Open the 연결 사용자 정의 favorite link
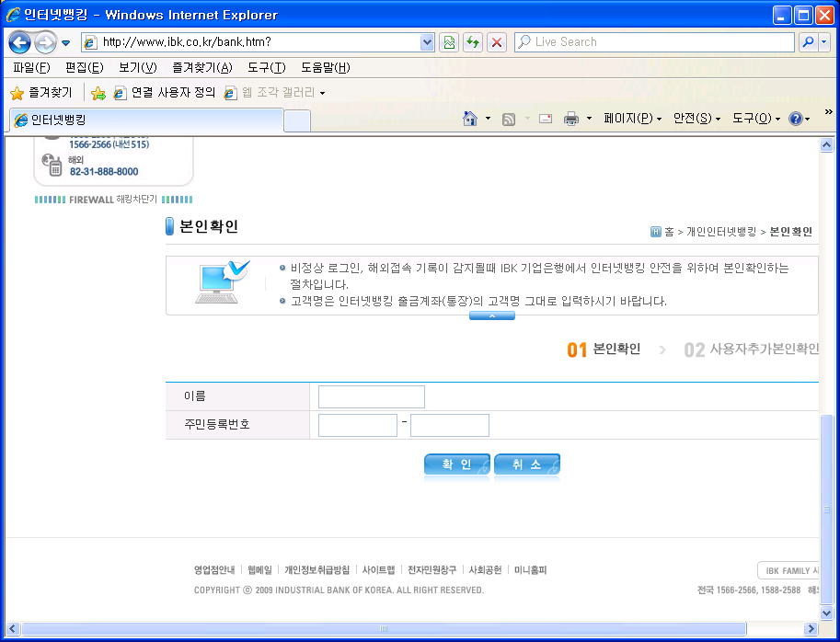 click(x=165, y=93)
